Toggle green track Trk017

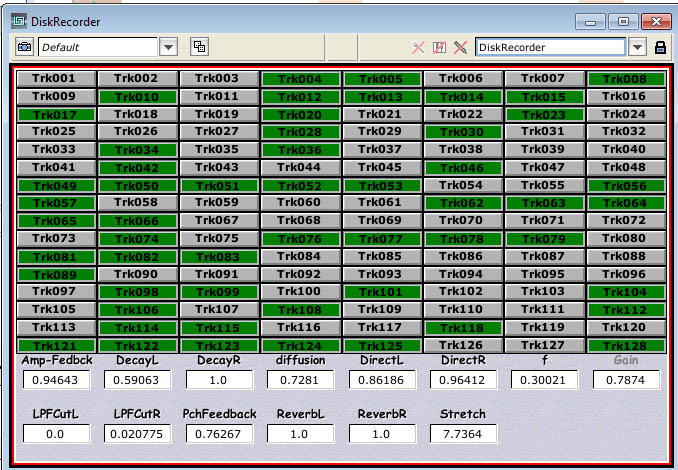pos(56,114)
